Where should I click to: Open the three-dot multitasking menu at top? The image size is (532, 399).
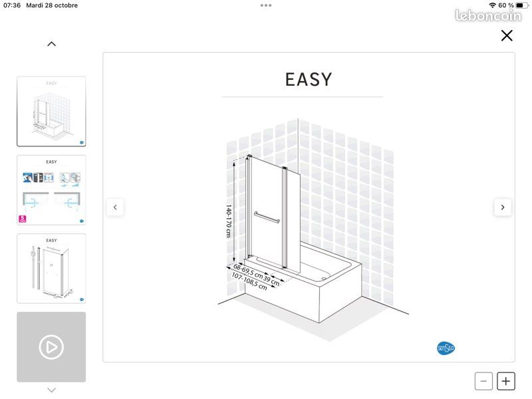266,5
